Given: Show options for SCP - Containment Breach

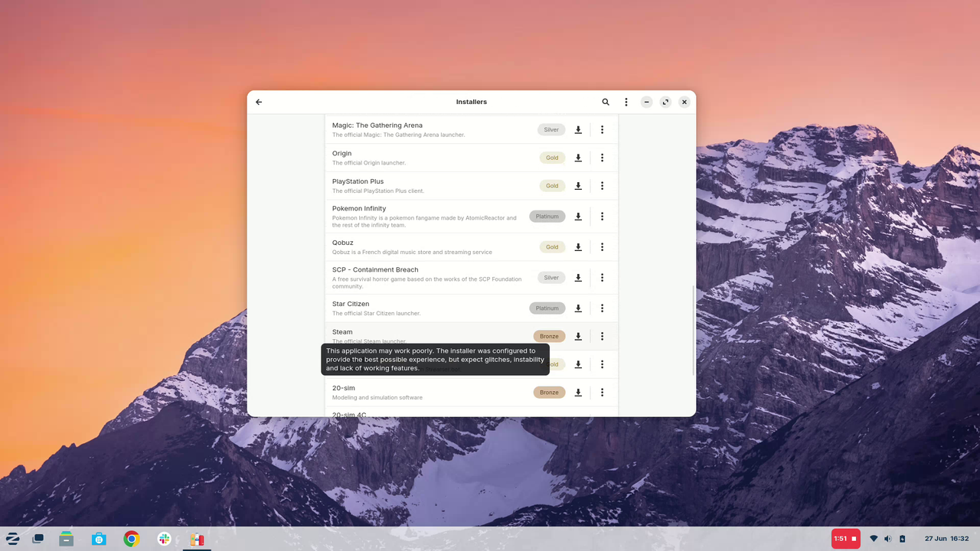Looking at the screenshot, I should point(603,278).
